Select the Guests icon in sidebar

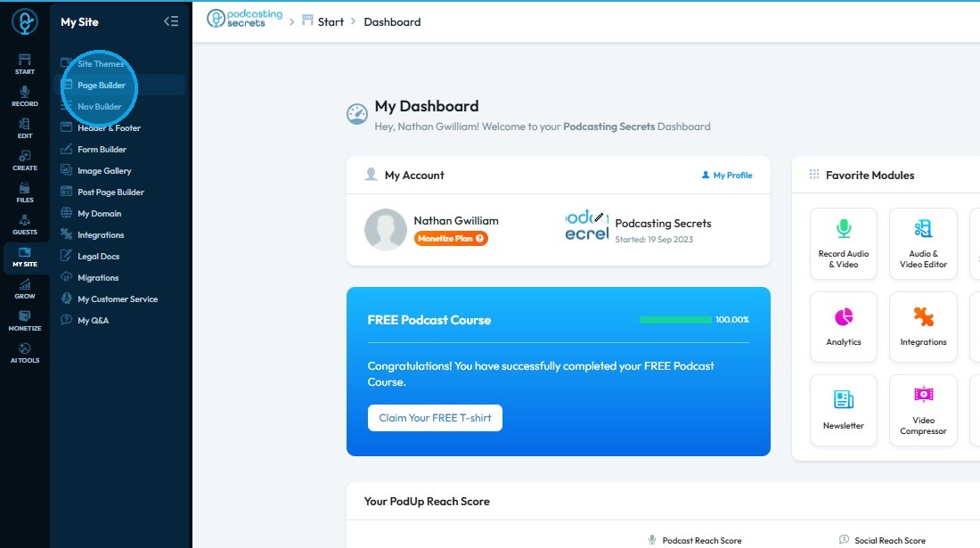click(24, 225)
